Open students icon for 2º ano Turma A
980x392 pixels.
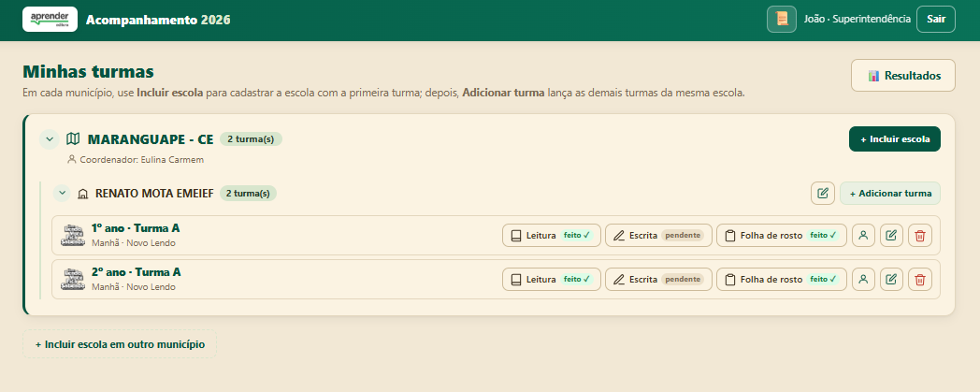(x=863, y=280)
